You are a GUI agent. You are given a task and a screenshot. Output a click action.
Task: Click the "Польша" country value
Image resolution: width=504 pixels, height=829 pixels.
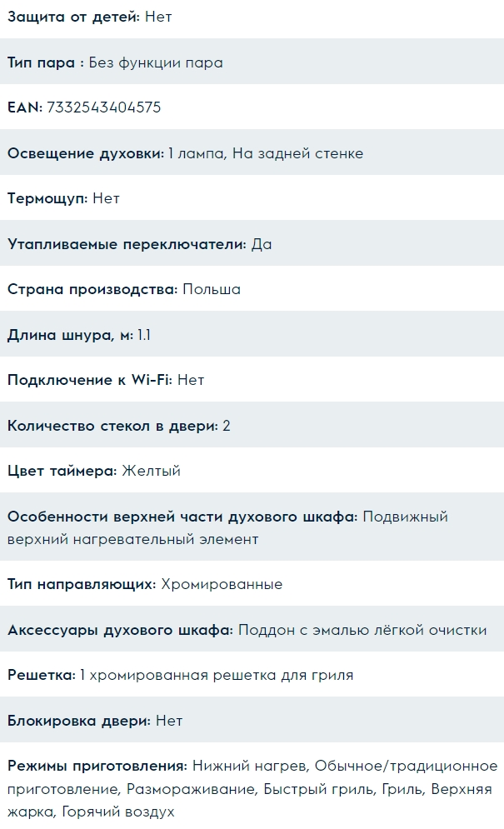pyautogui.click(x=212, y=290)
